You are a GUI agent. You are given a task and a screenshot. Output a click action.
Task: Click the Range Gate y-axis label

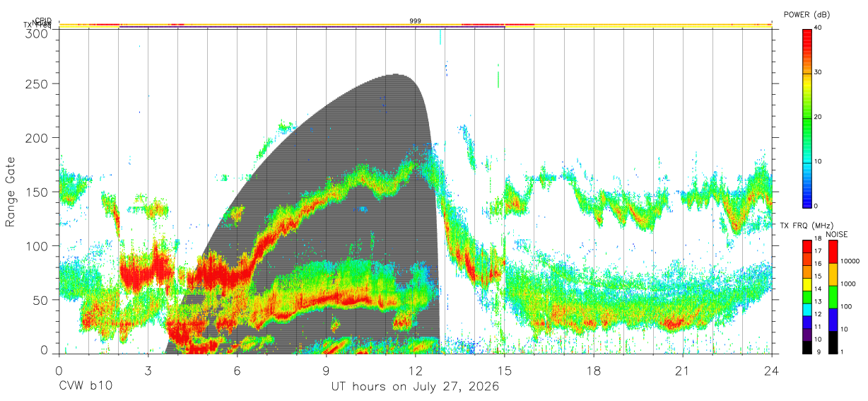[11, 192]
